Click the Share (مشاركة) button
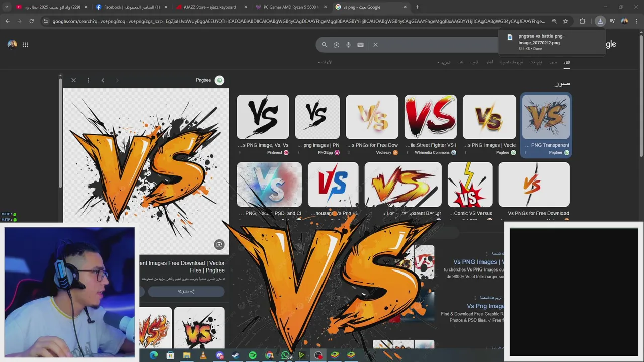The width and height of the screenshot is (644, 362). [x=186, y=291]
